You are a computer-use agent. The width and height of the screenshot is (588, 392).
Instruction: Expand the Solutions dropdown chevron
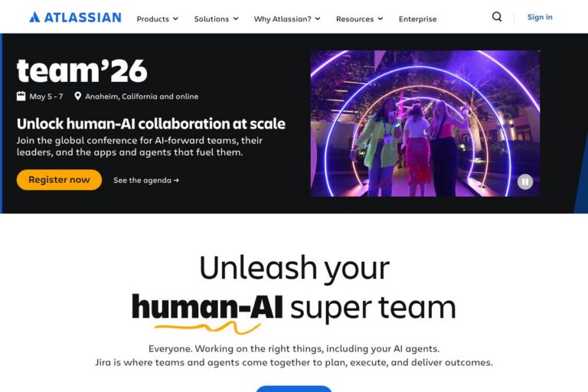click(236, 18)
